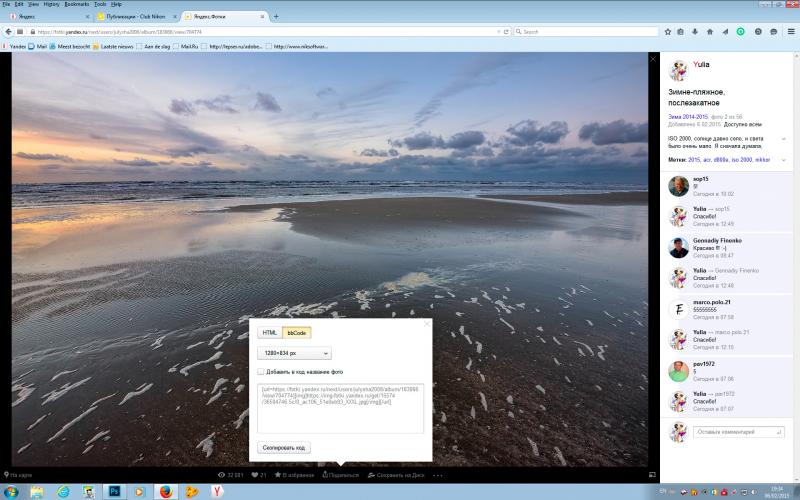Like the photo with the heart icon

(255, 475)
